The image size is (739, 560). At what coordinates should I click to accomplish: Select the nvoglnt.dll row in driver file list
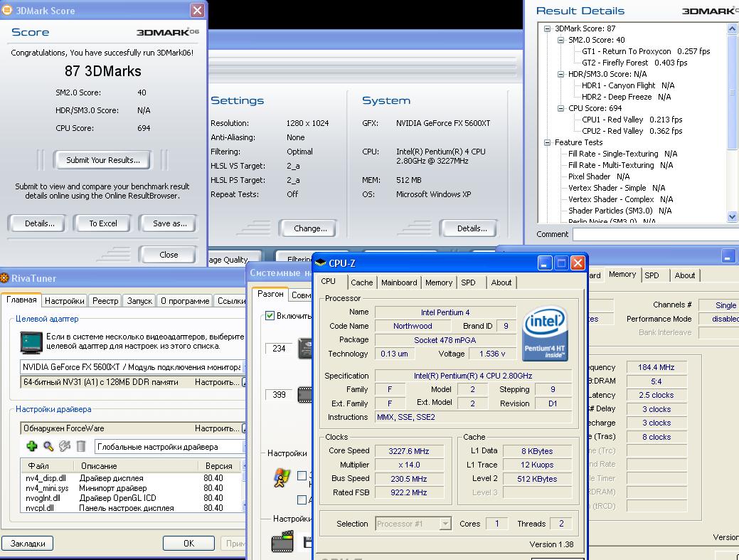[x=132, y=498]
